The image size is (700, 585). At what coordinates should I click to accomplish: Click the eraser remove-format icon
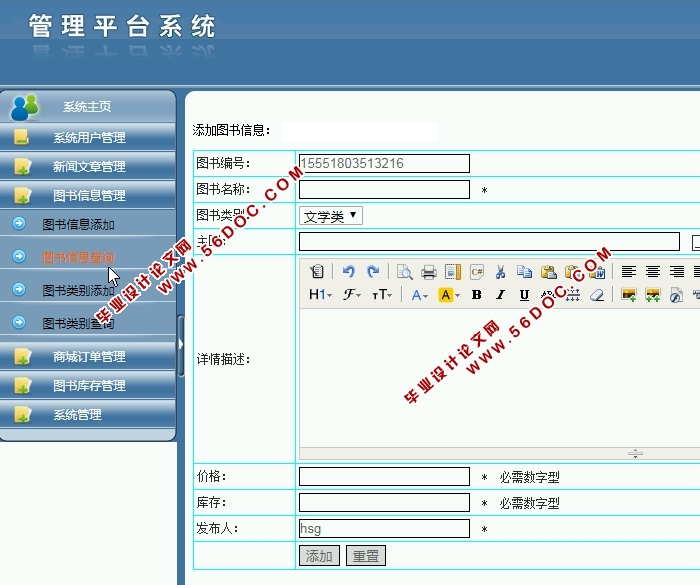[x=597, y=295]
